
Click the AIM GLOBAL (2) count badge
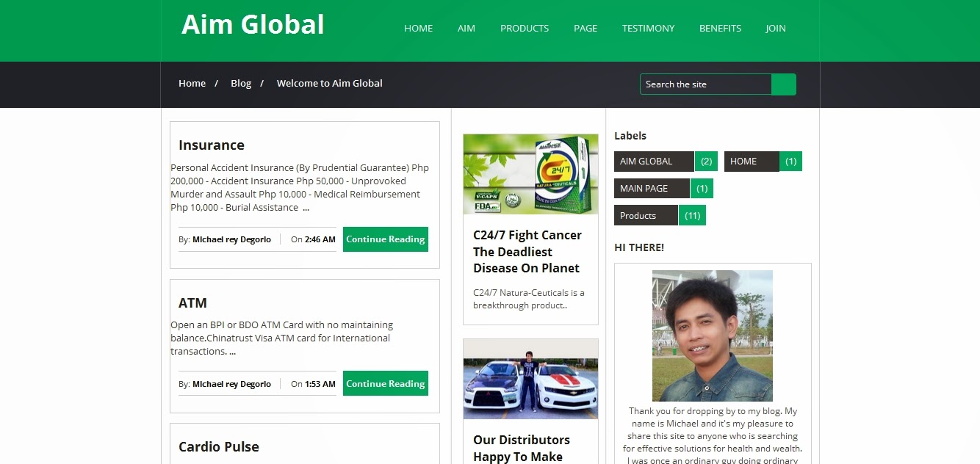pyautogui.click(x=706, y=162)
